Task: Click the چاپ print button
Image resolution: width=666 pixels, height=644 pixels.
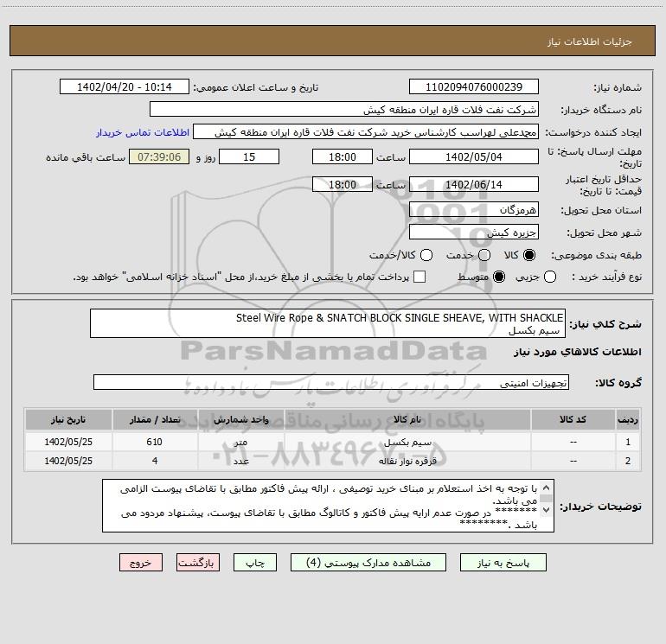Action: 255,563
